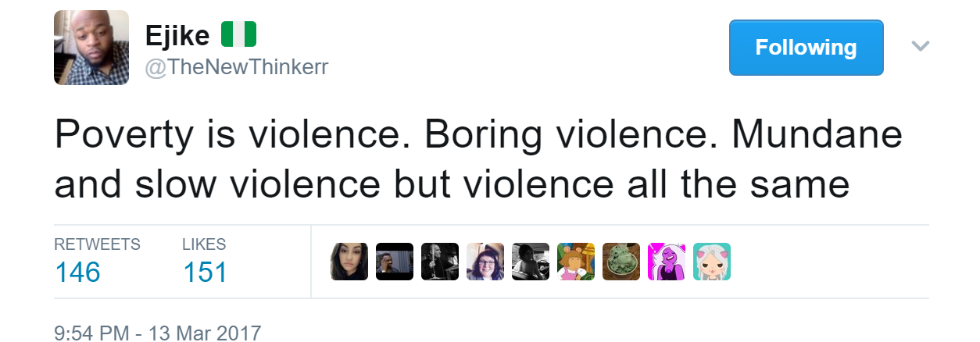Click the display name Ejike

(x=177, y=35)
